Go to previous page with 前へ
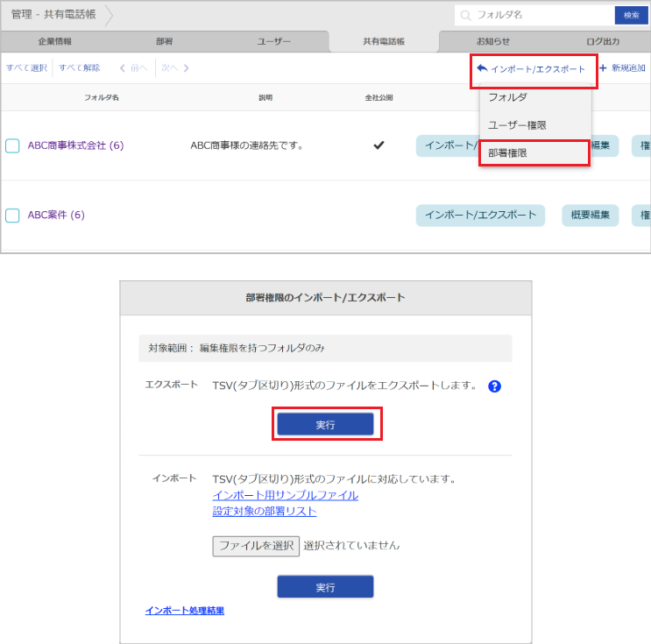 tap(134, 67)
